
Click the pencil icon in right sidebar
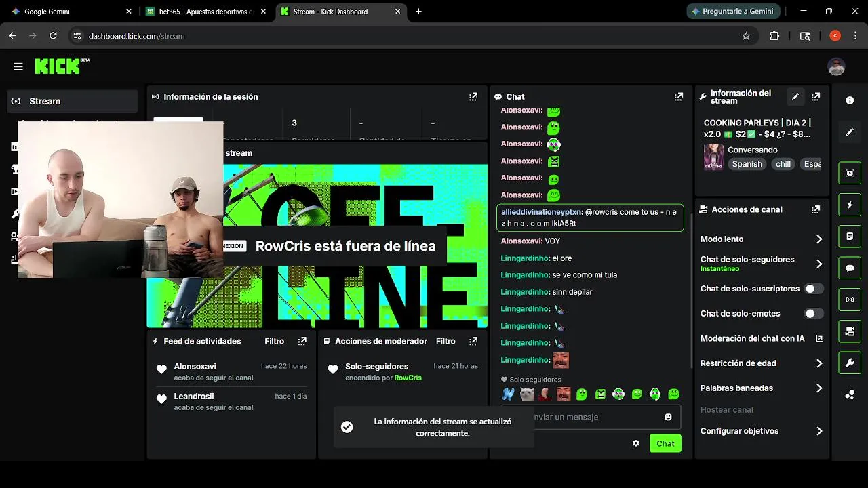[850, 132]
